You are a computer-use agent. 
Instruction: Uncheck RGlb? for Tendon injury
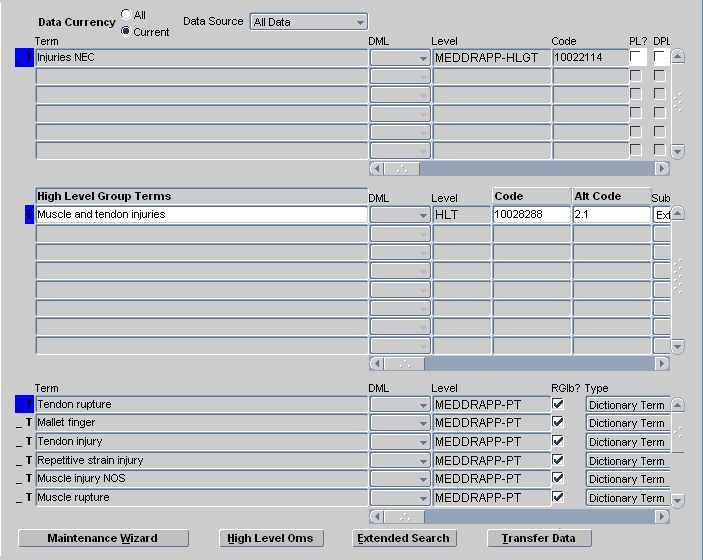(x=558, y=441)
